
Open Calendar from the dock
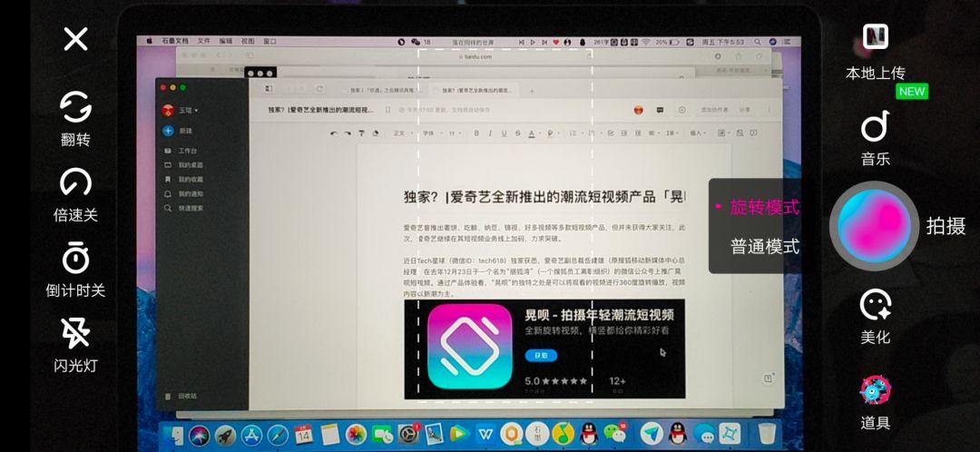click(304, 434)
